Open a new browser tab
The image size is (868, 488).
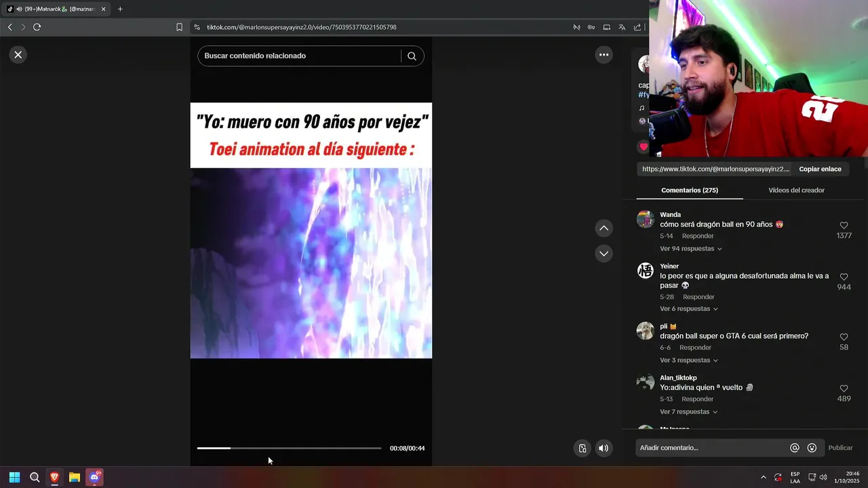click(x=120, y=9)
